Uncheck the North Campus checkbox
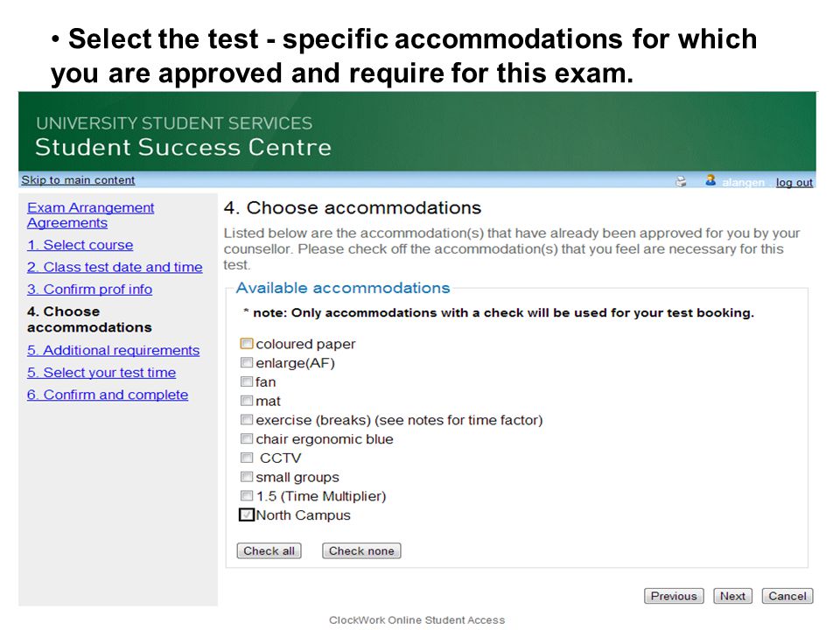840x630 pixels. point(247,514)
